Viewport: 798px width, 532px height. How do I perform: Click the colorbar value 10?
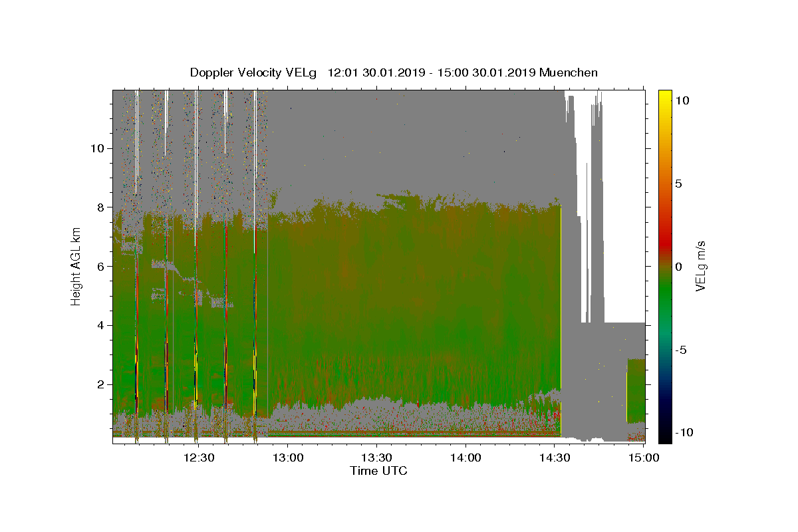point(683,100)
